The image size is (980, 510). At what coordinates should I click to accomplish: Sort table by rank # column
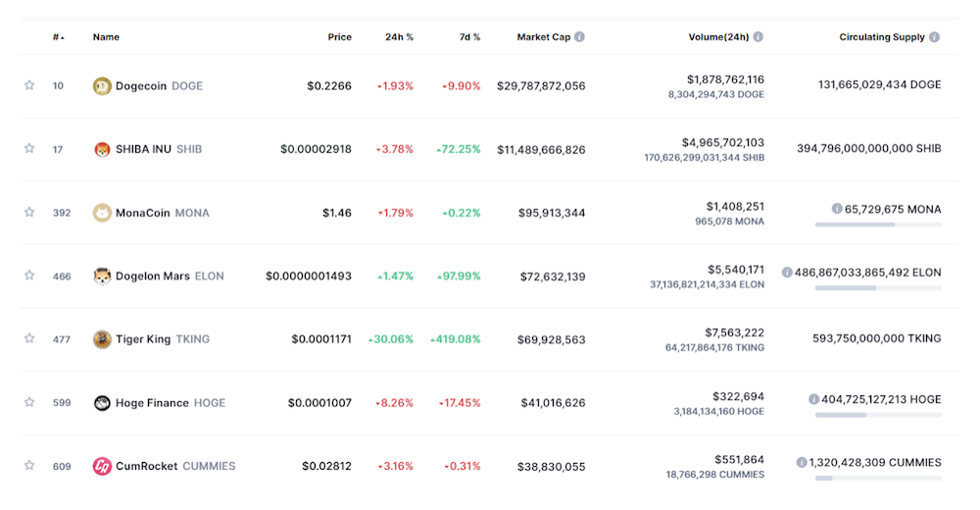tap(59, 37)
